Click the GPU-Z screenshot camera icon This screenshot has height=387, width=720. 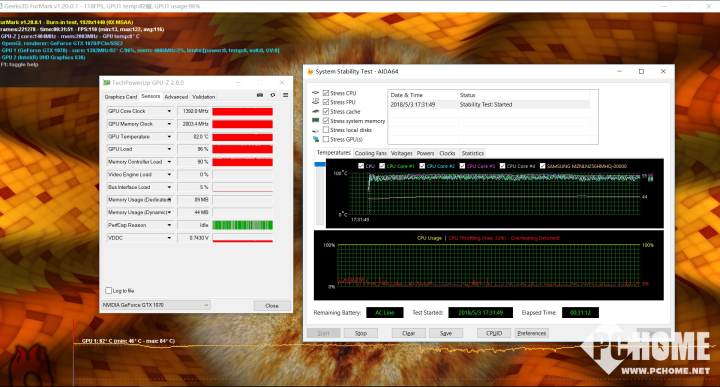coord(260,95)
